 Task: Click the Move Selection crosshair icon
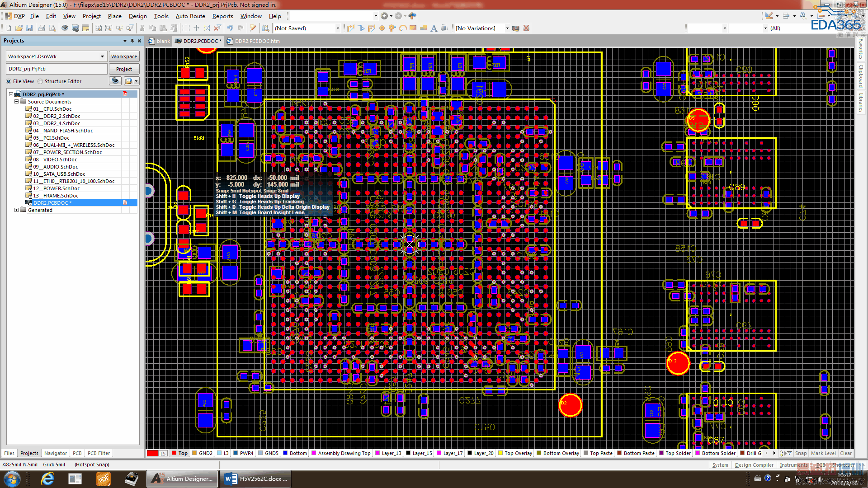click(x=196, y=28)
